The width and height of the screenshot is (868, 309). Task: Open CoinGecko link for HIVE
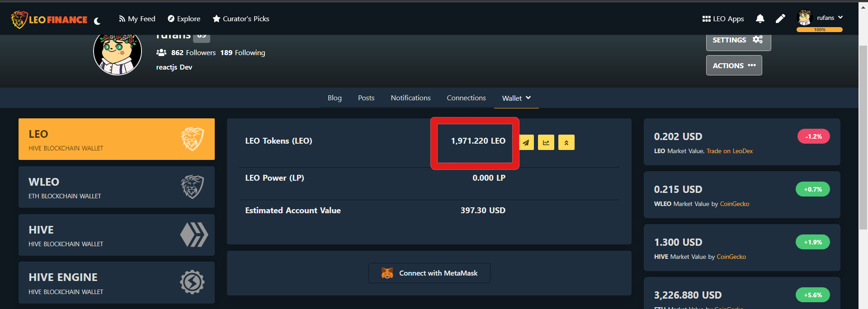click(731, 257)
